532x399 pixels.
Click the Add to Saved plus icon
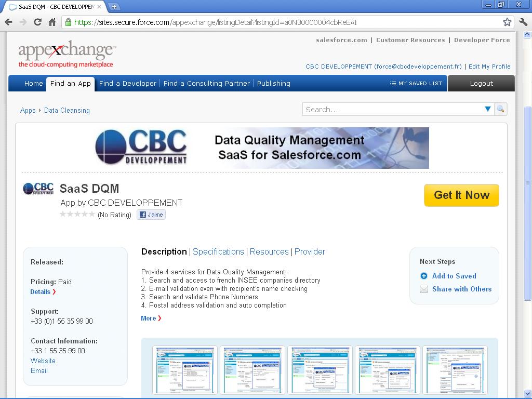click(x=424, y=276)
